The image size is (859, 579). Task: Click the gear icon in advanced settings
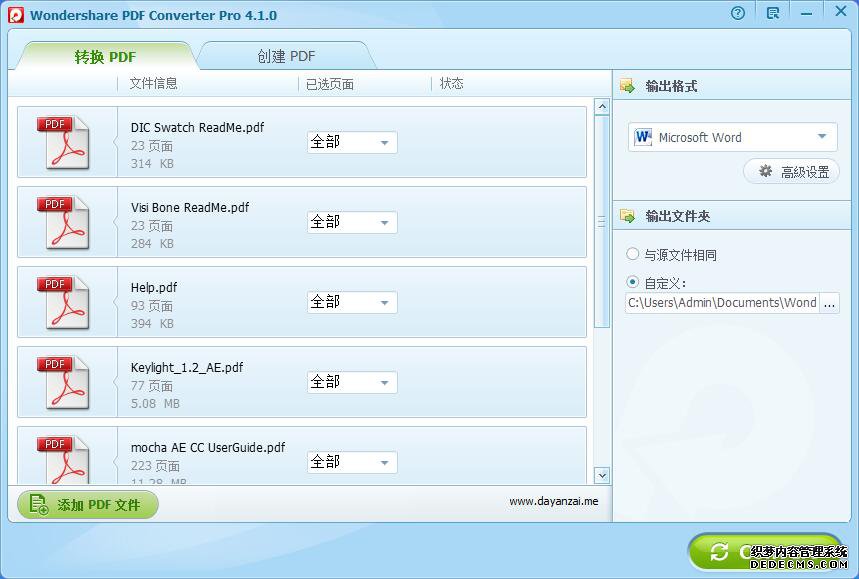pyautogui.click(x=765, y=171)
